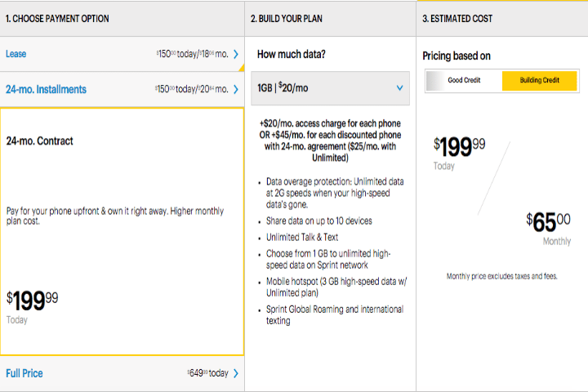Click the chevron beside 24-mo. Installments price

click(236, 90)
